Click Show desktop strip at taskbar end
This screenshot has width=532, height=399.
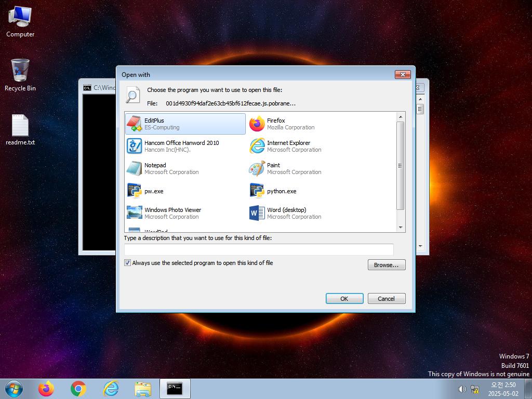click(528, 389)
